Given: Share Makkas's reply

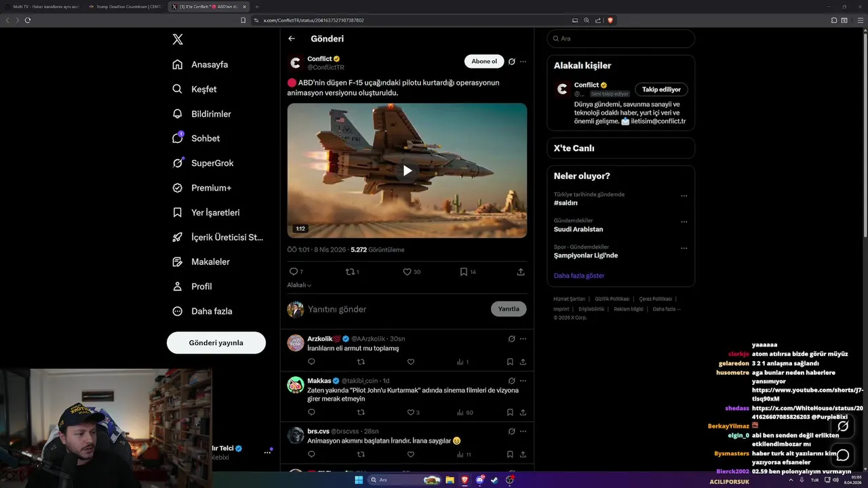Looking at the screenshot, I should point(523,412).
